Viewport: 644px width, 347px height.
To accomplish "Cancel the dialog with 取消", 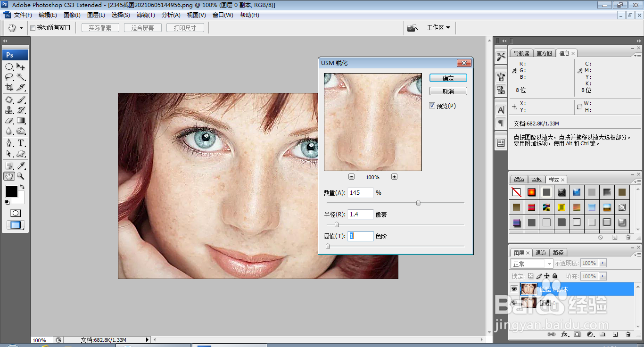I will pyautogui.click(x=448, y=91).
